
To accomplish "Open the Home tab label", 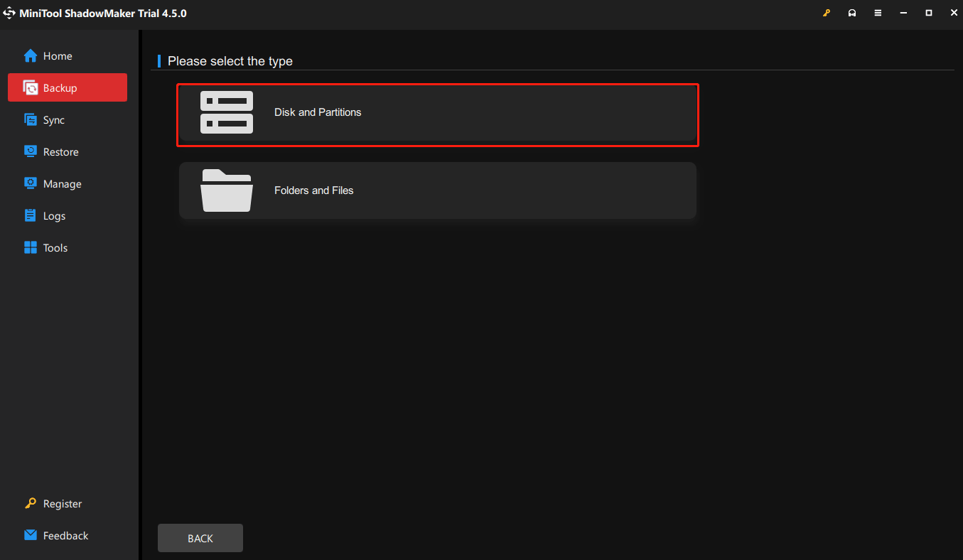I will coord(58,56).
